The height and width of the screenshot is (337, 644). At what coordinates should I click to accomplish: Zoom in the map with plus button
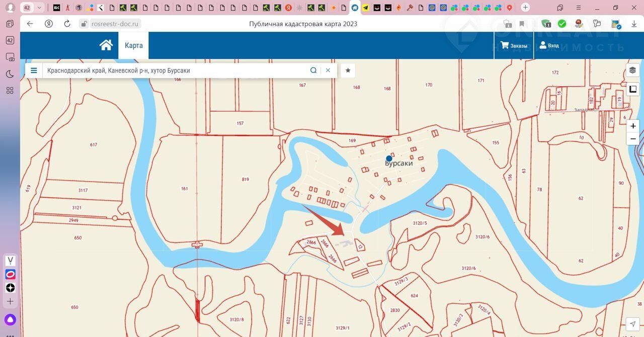(633, 126)
